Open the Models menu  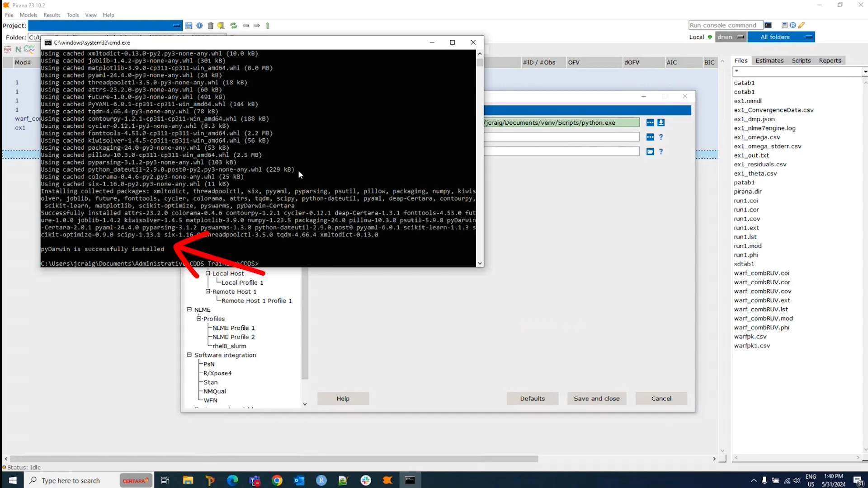pyautogui.click(x=28, y=15)
